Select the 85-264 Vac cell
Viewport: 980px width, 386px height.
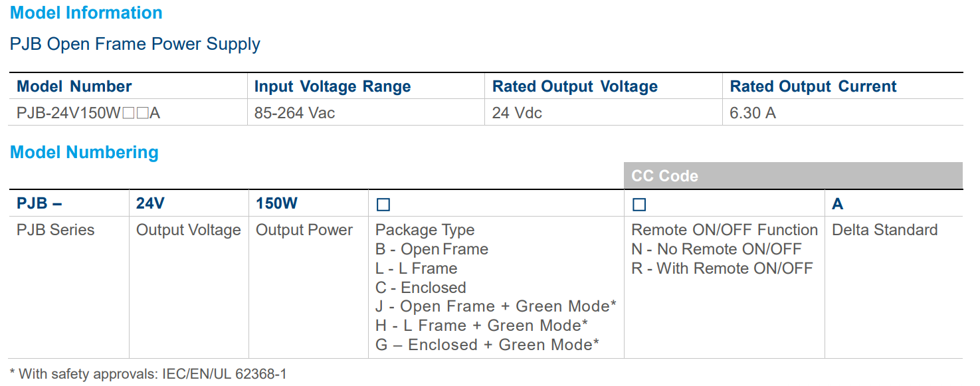click(x=294, y=113)
